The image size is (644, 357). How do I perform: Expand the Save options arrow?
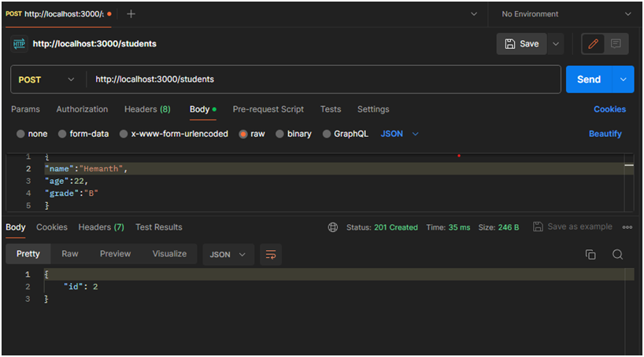point(556,44)
